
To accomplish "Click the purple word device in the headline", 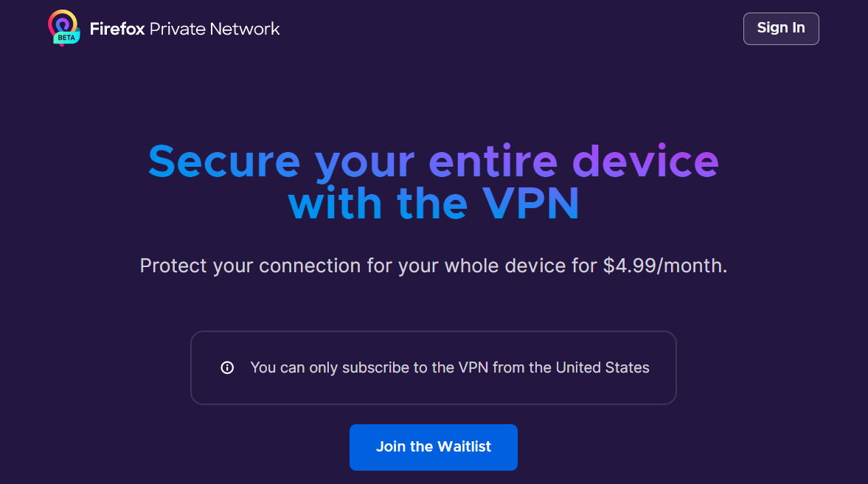I will coord(645,162).
